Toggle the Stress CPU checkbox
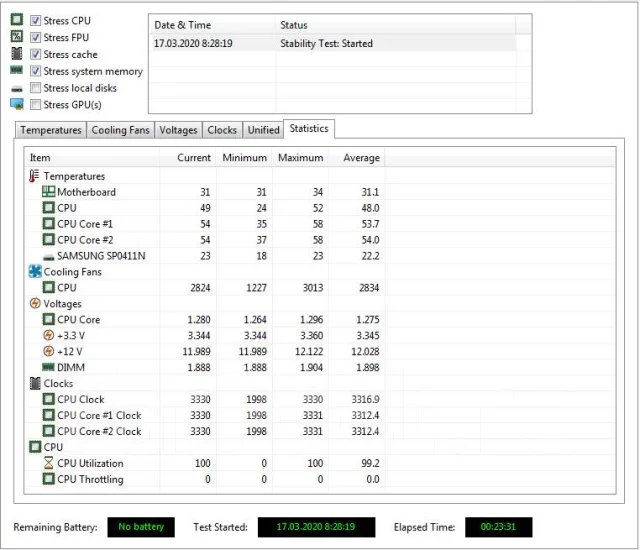 point(36,20)
